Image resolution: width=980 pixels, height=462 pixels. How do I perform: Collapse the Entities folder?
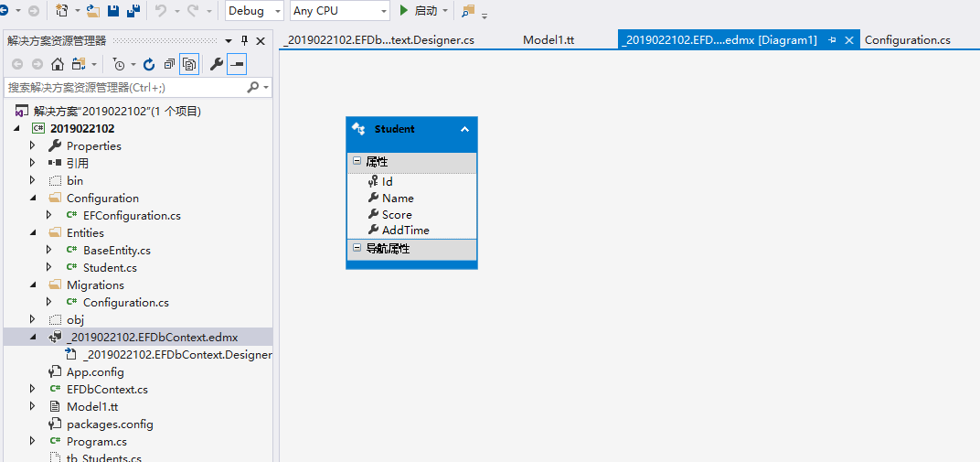pos(33,233)
